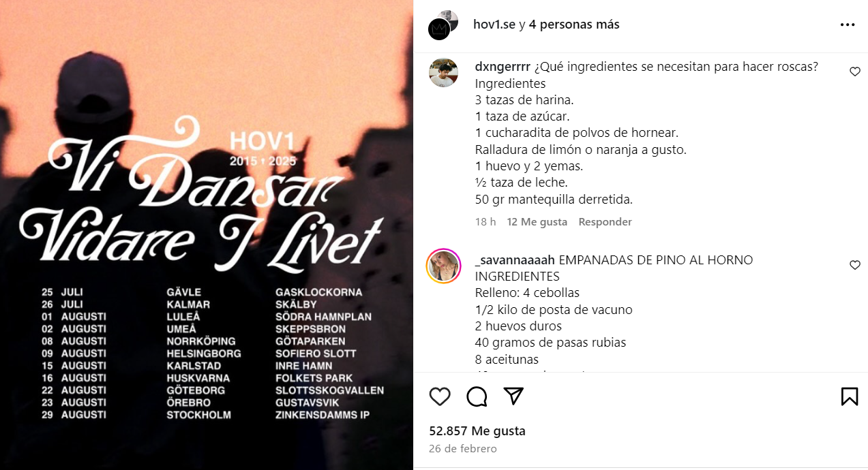Open the 26 de febrero post date

(x=463, y=449)
